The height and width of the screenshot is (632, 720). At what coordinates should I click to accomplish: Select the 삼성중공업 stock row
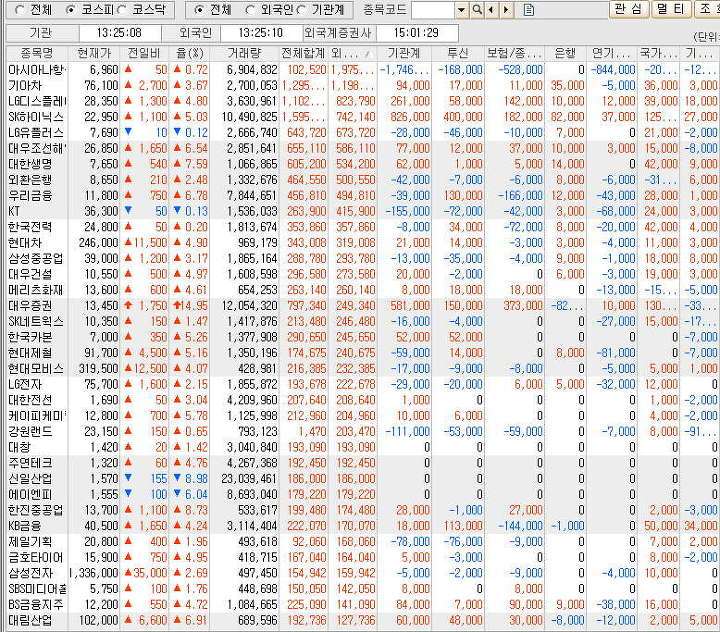click(x=363, y=259)
